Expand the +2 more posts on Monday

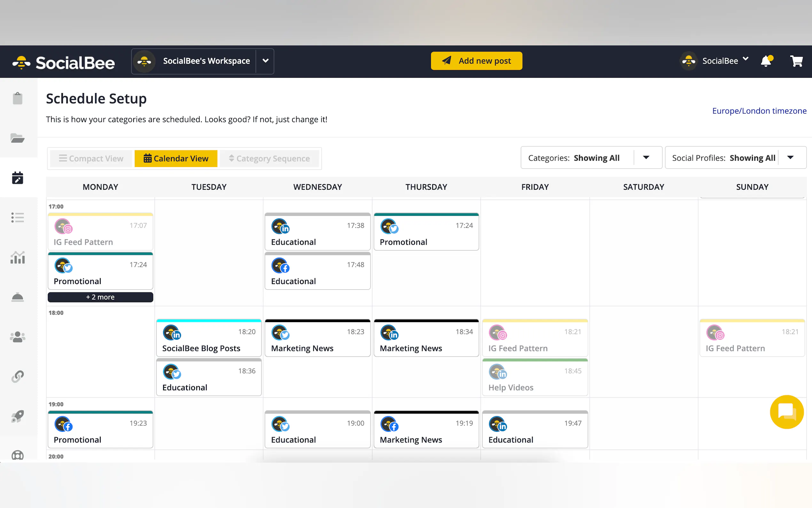coord(100,297)
